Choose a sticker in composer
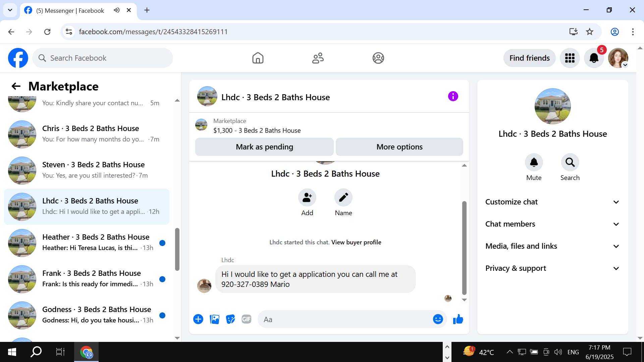This screenshot has width=644, height=362. click(230, 319)
